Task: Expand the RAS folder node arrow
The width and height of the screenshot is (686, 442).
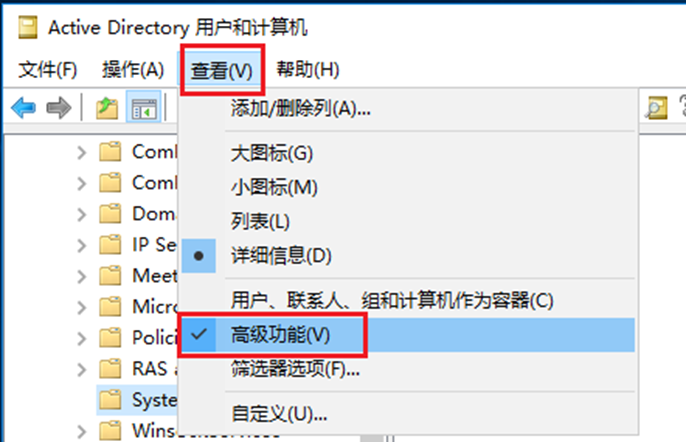Action: click(x=83, y=368)
